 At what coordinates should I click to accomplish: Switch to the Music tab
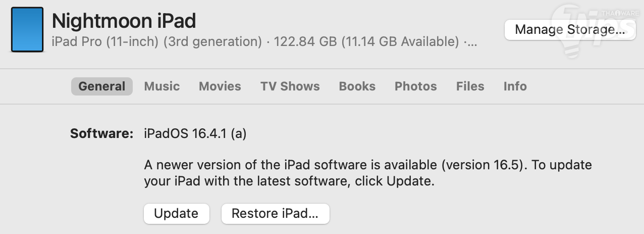click(x=162, y=86)
